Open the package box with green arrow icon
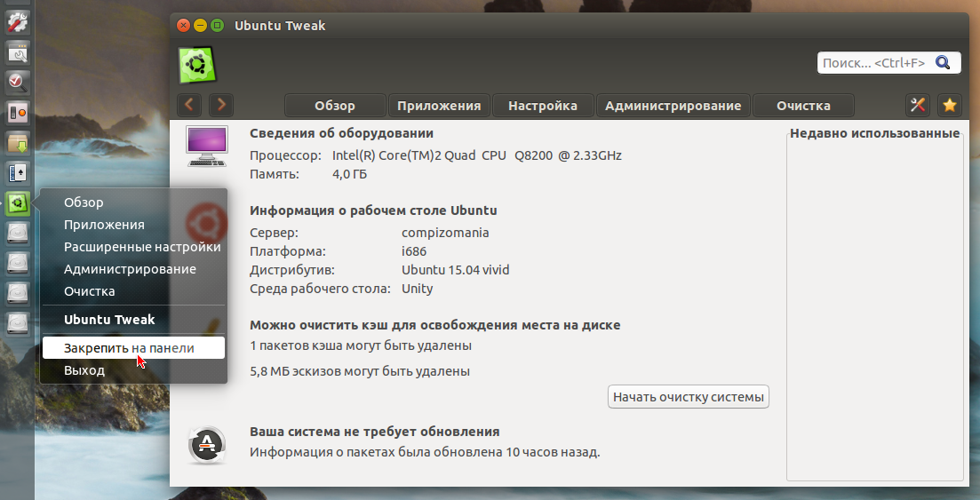Image resolution: width=980 pixels, height=500 pixels. pos(18,143)
